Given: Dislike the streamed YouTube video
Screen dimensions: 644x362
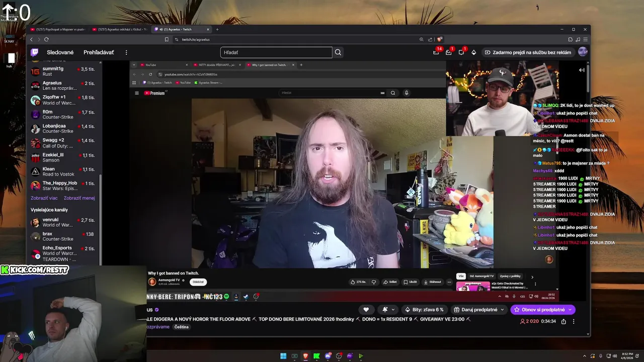Looking at the screenshot, I should (x=373, y=282).
